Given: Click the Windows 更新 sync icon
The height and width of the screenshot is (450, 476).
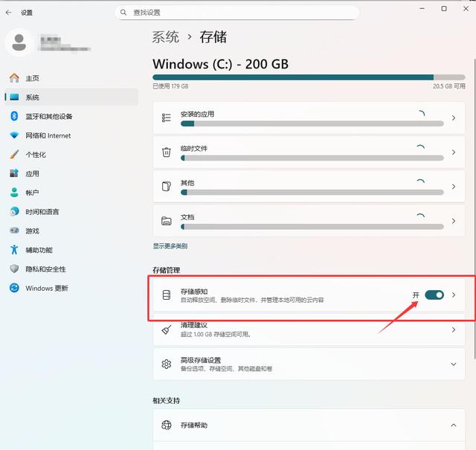Looking at the screenshot, I should pyautogui.click(x=14, y=288).
